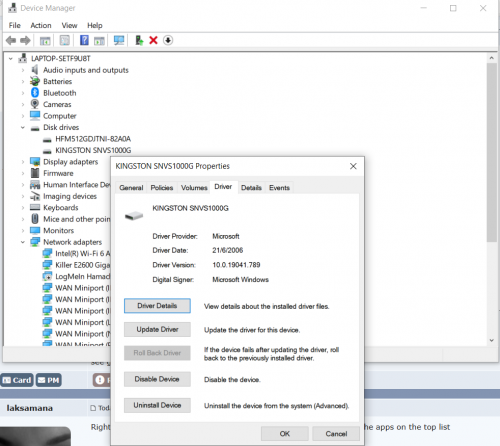The height and width of the screenshot is (446, 500).
Task: Close the KINGSTON SNVS1000G Properties dialog
Action: (x=353, y=166)
